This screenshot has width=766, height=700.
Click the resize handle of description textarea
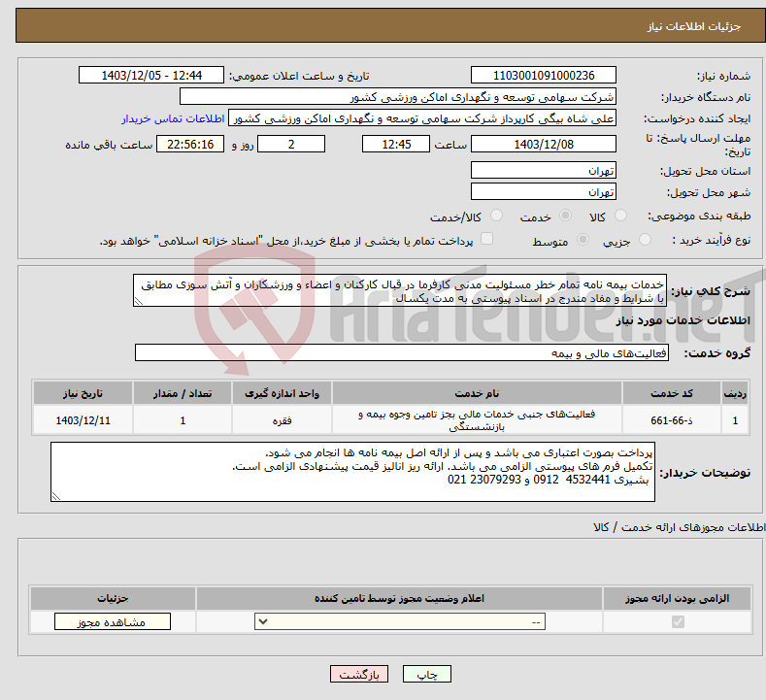[139, 301]
